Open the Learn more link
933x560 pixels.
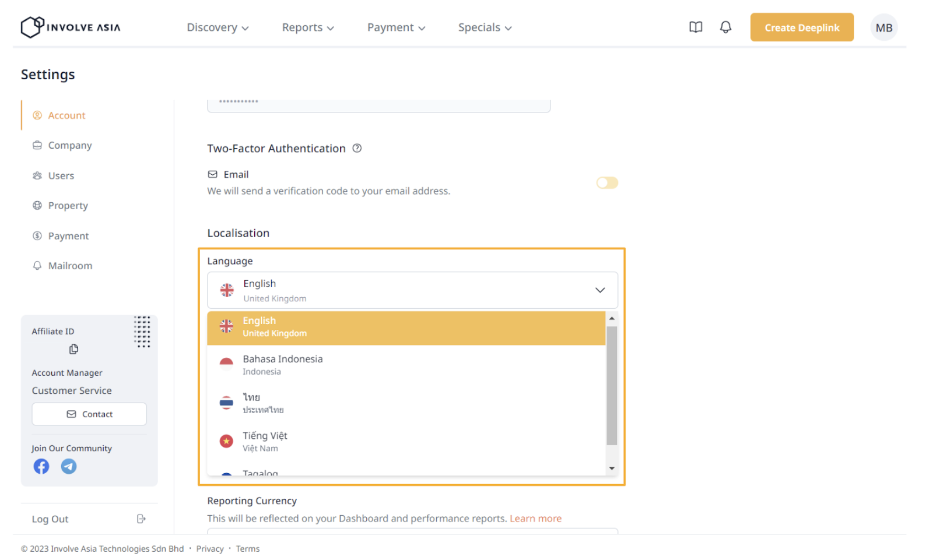[535, 519]
